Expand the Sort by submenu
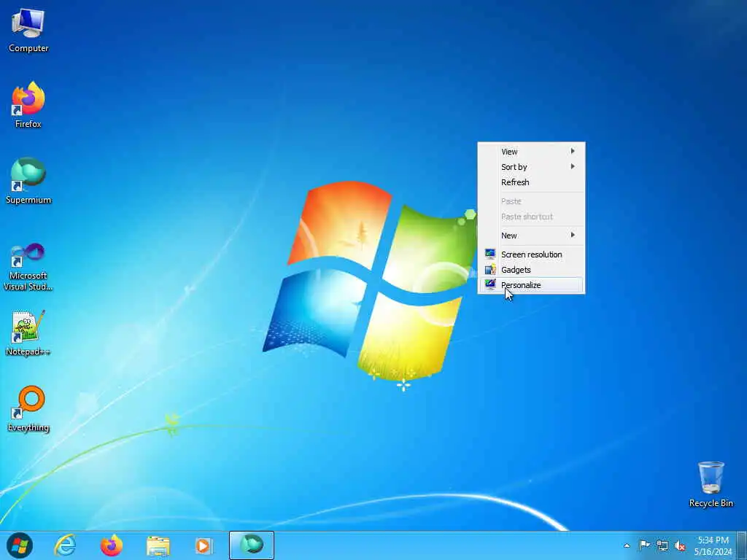Screen dimensions: 747x560 tap(531, 167)
